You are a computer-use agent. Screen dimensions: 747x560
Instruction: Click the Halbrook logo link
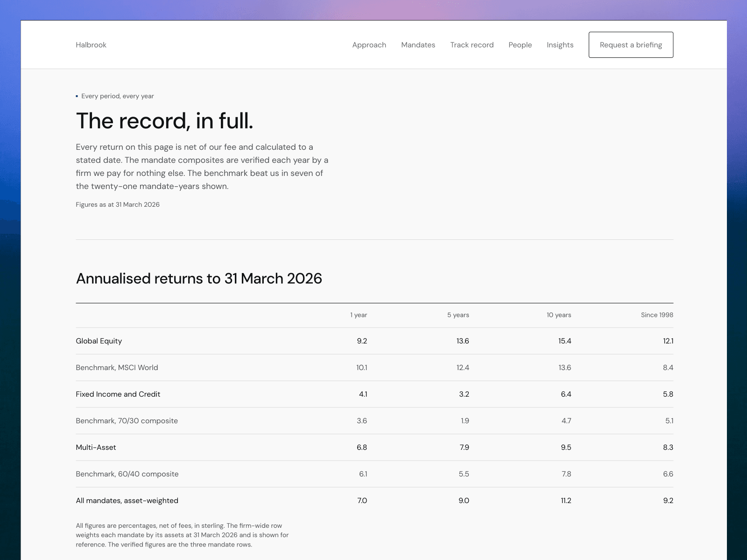point(91,45)
